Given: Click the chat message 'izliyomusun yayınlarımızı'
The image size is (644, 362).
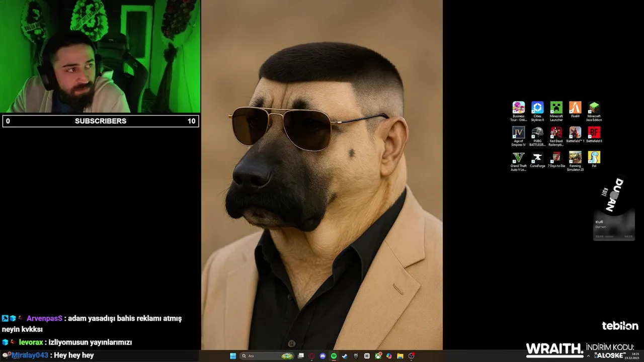Looking at the screenshot, I should click(x=90, y=342).
